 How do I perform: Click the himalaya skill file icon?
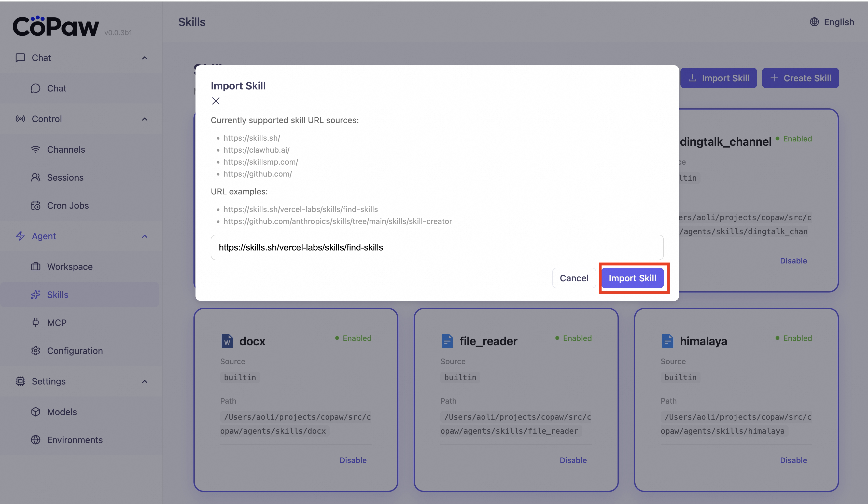(x=667, y=341)
